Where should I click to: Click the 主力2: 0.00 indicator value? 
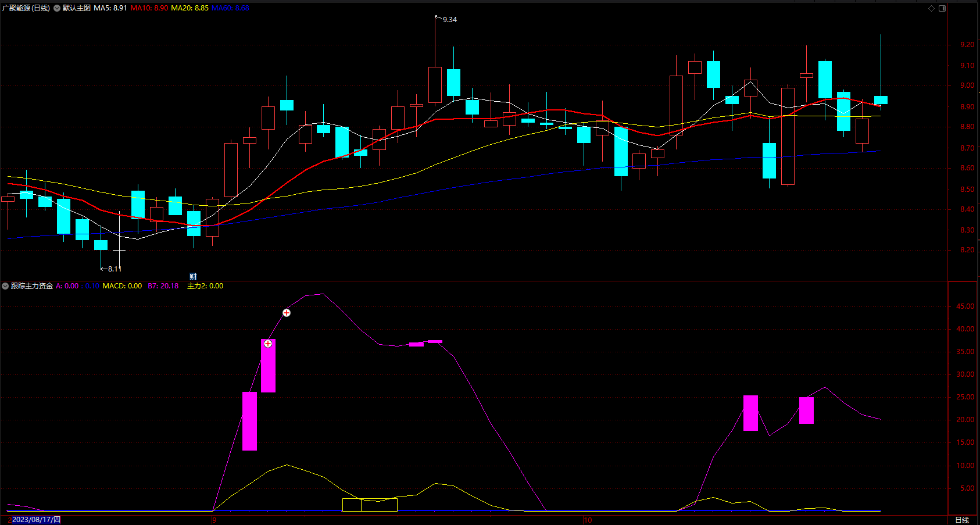(x=205, y=286)
